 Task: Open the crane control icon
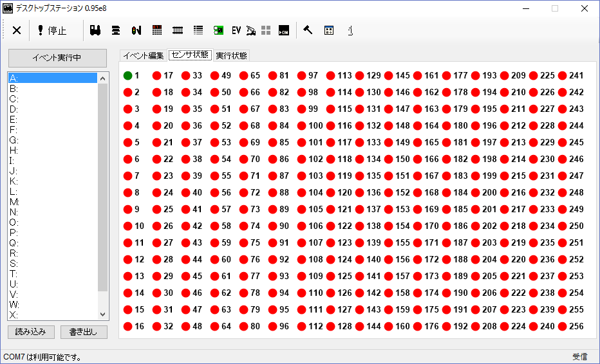coord(251,30)
